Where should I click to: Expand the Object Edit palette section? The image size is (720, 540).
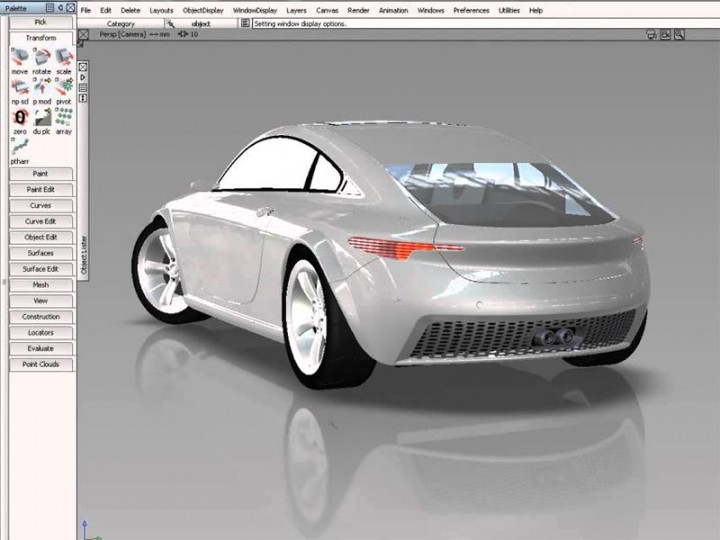(x=41, y=237)
